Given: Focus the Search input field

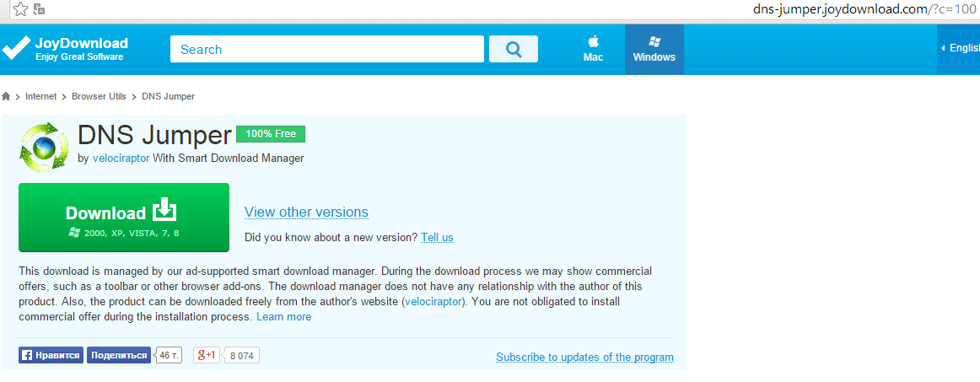Looking at the screenshot, I should click(x=327, y=49).
